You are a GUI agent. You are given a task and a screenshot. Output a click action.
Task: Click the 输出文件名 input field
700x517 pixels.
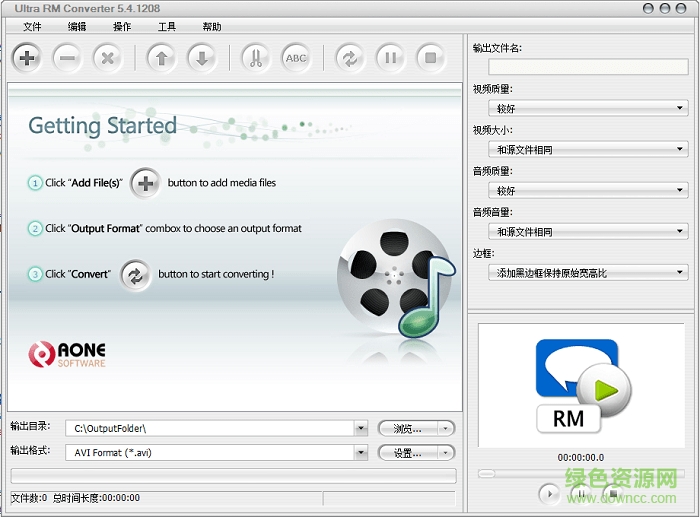tap(587, 67)
